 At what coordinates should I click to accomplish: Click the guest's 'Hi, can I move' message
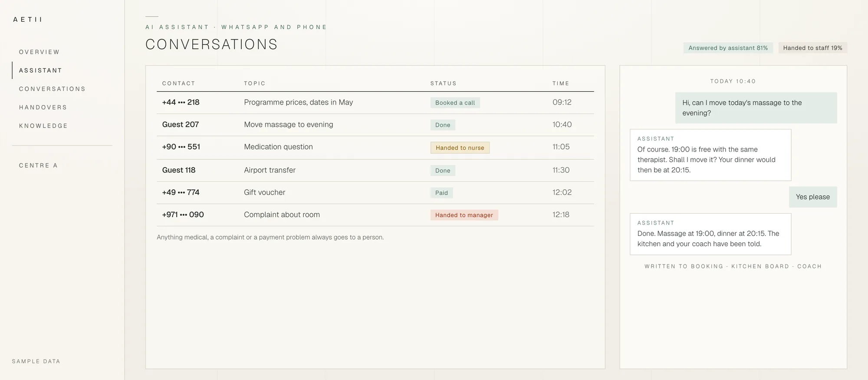click(x=756, y=108)
